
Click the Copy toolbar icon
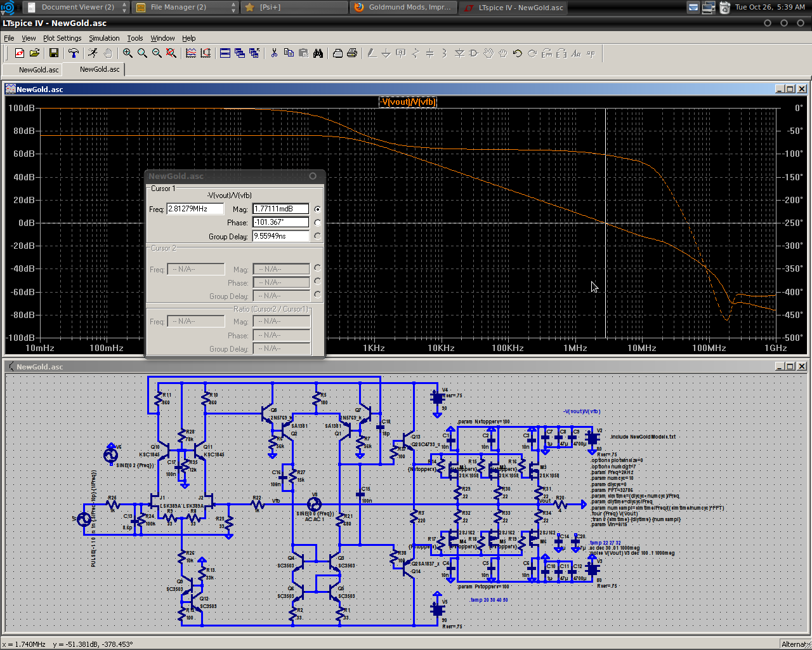[289, 53]
